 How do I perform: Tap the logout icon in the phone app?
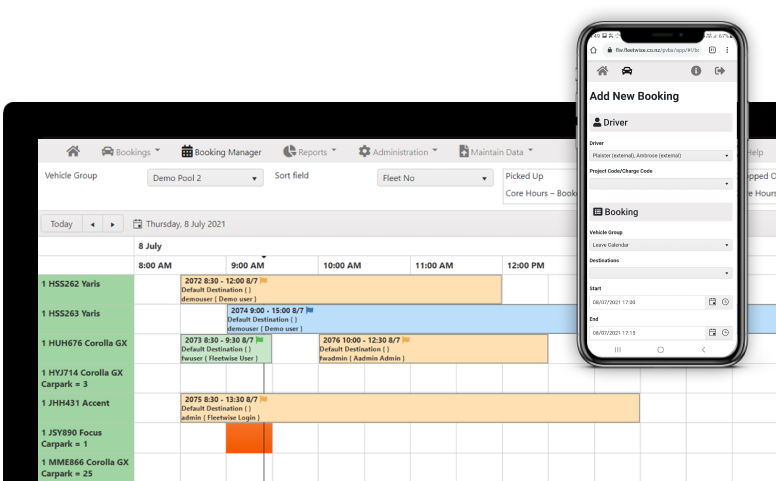click(719, 71)
